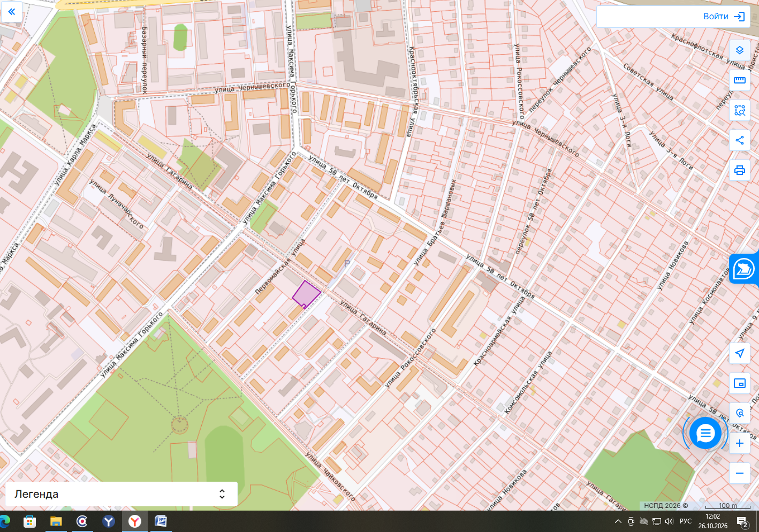Zoom out of the map
Image resolution: width=759 pixels, height=532 pixels.
coord(740,473)
